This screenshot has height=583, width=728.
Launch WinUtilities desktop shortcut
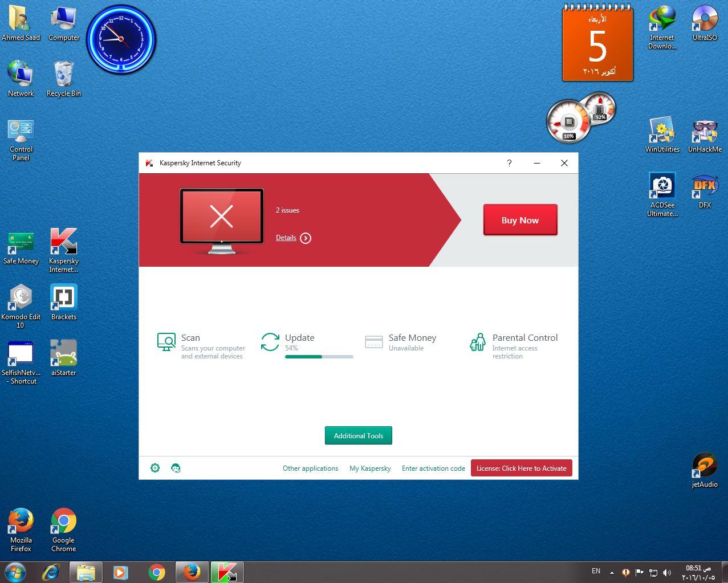tap(662, 136)
